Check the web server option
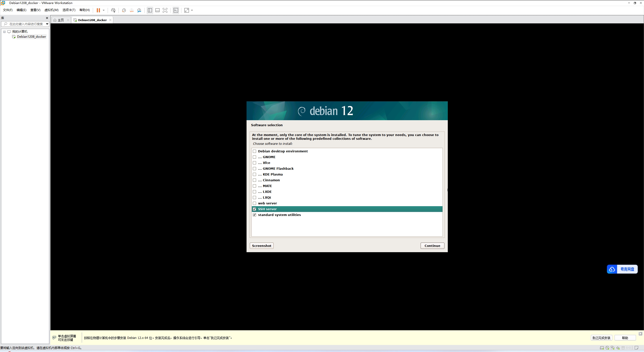 254,203
